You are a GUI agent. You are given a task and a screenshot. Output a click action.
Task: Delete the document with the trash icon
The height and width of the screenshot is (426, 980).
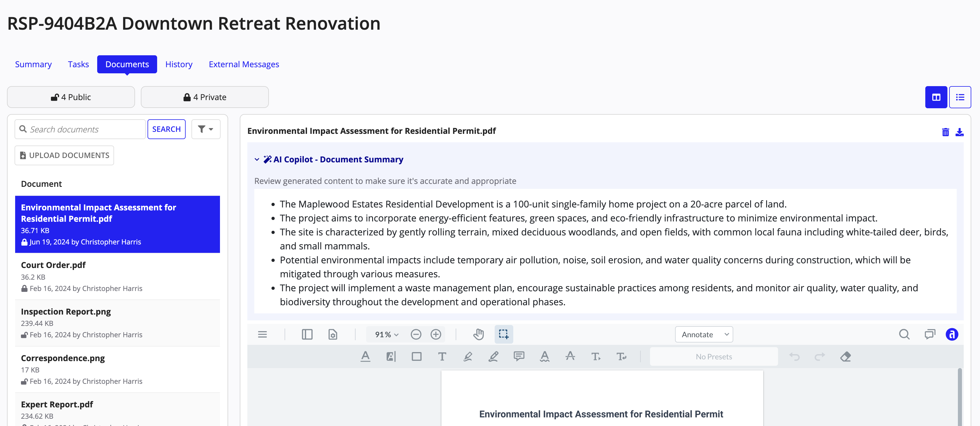pyautogui.click(x=945, y=132)
